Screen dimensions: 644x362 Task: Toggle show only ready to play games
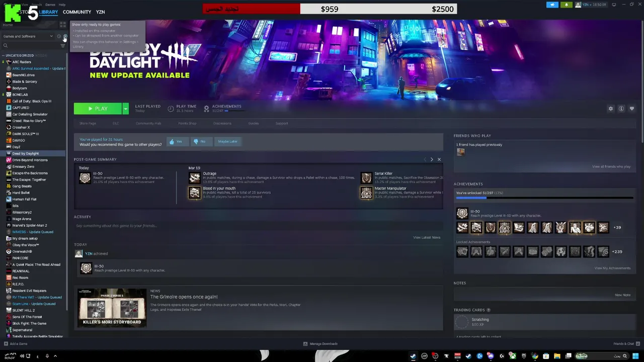[64, 36]
